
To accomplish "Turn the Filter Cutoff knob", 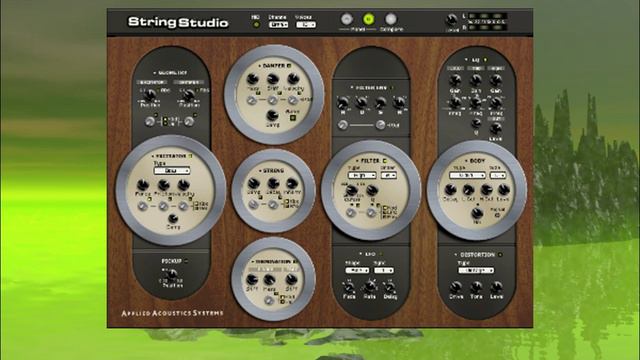I will (351, 190).
